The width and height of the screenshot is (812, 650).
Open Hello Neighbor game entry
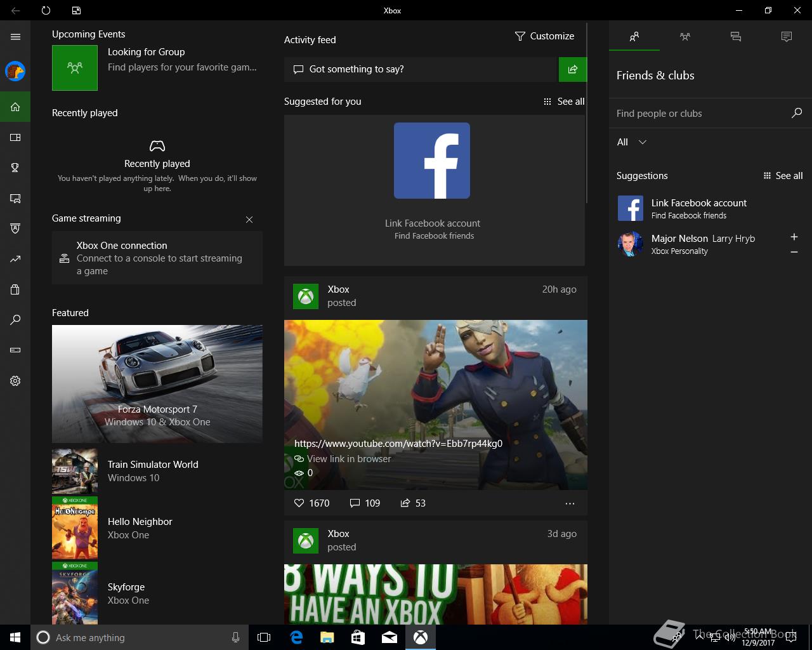pos(157,528)
